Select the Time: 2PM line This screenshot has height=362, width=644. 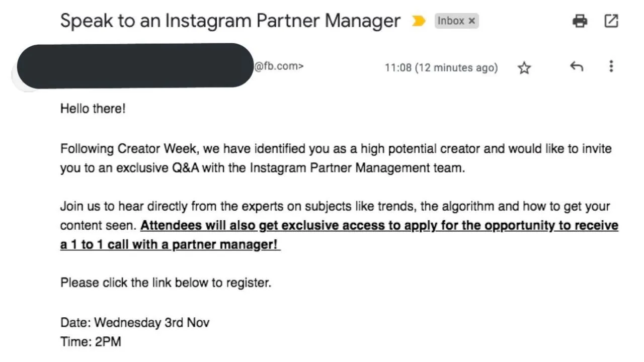tap(91, 342)
